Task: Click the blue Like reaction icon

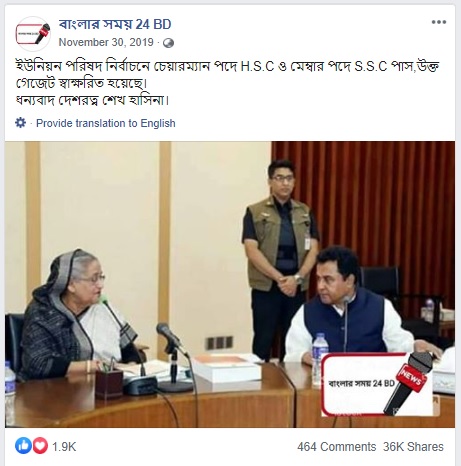Action: coord(23,446)
